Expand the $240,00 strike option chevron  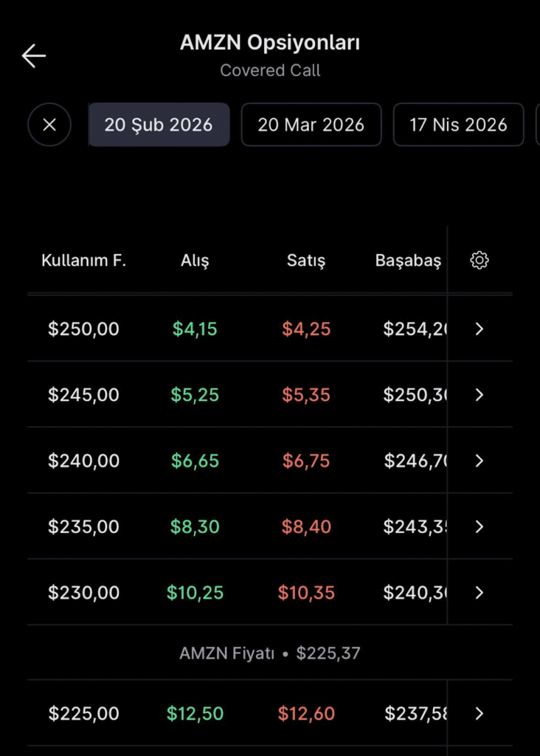[x=480, y=461]
